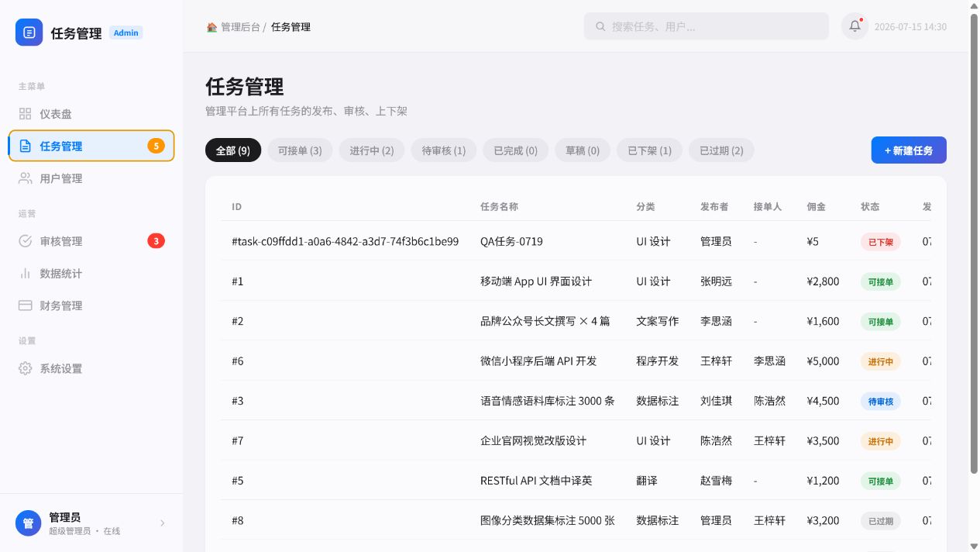Image resolution: width=980 pixels, height=552 pixels.
Task: Click 进行中 status in row #6
Action: (x=881, y=361)
